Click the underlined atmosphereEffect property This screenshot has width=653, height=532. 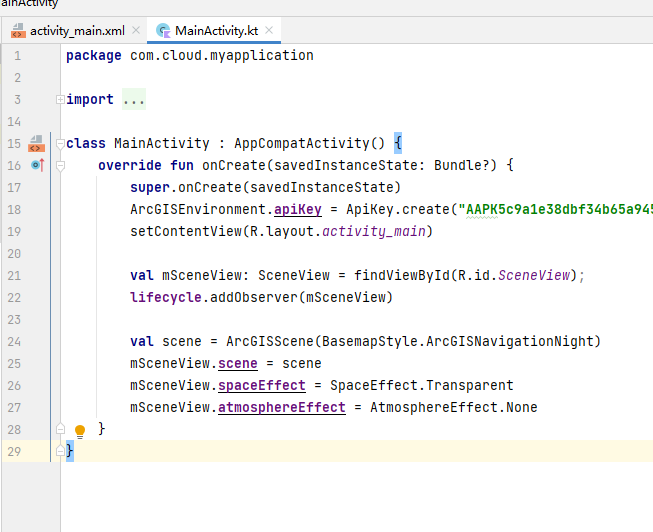point(282,407)
